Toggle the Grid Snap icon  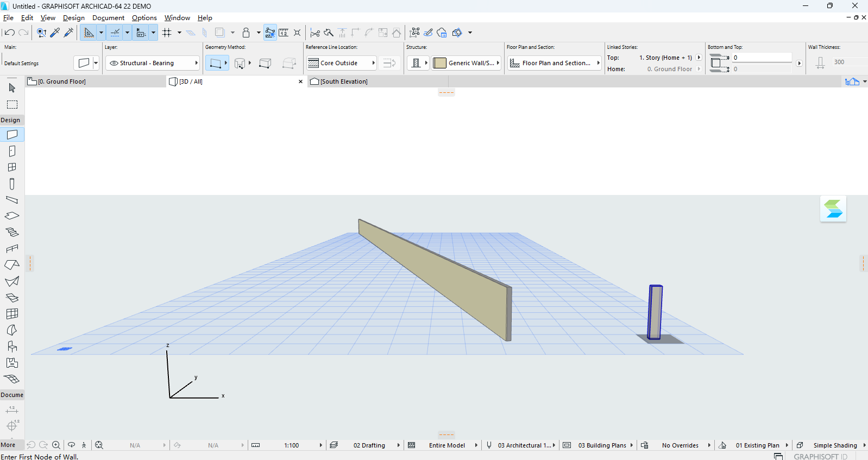(167, 33)
